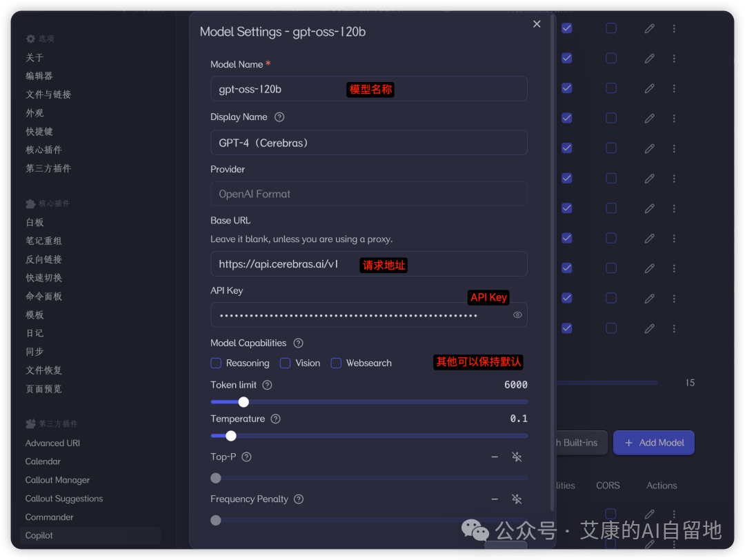Viewport: 745px width, 560px height.
Task: Adjust the Temperature slider
Action: (368, 436)
